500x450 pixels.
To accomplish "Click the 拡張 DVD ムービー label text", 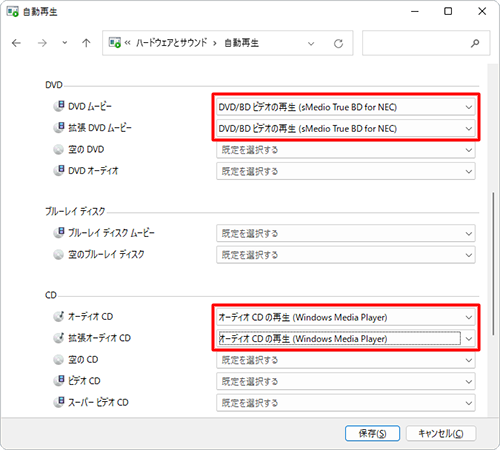I will coord(100,128).
